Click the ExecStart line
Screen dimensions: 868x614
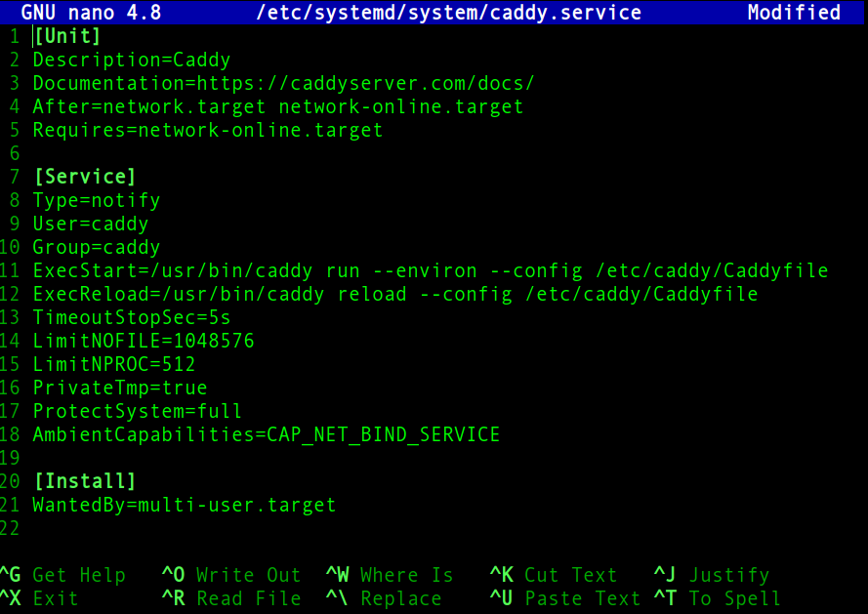tap(431, 270)
